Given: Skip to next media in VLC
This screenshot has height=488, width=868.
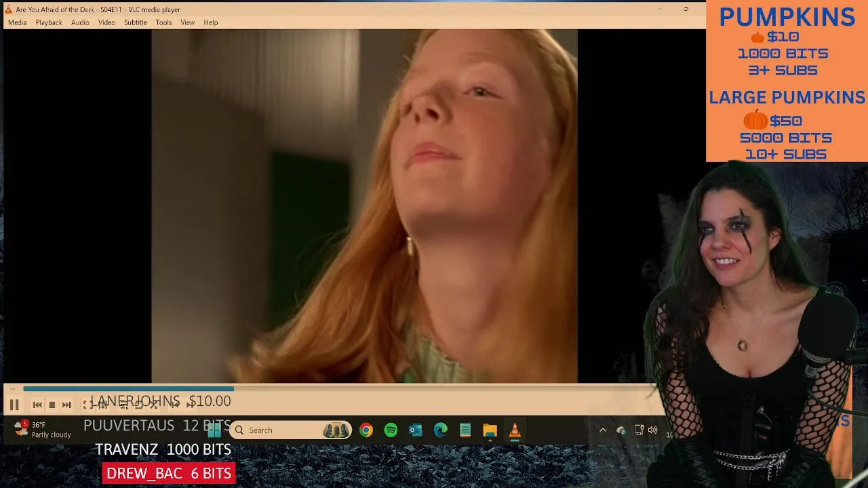Looking at the screenshot, I should [66, 405].
